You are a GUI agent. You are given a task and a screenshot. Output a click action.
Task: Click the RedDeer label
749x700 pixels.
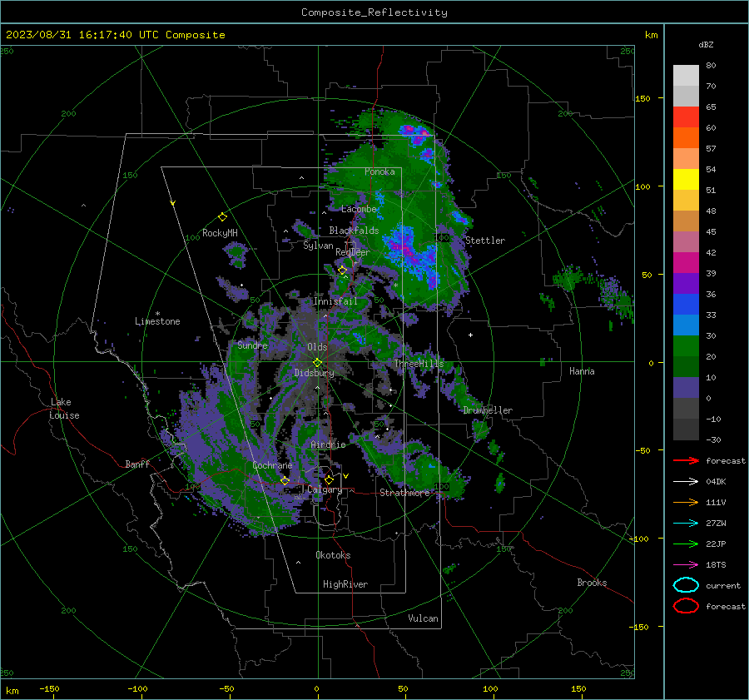tap(353, 252)
